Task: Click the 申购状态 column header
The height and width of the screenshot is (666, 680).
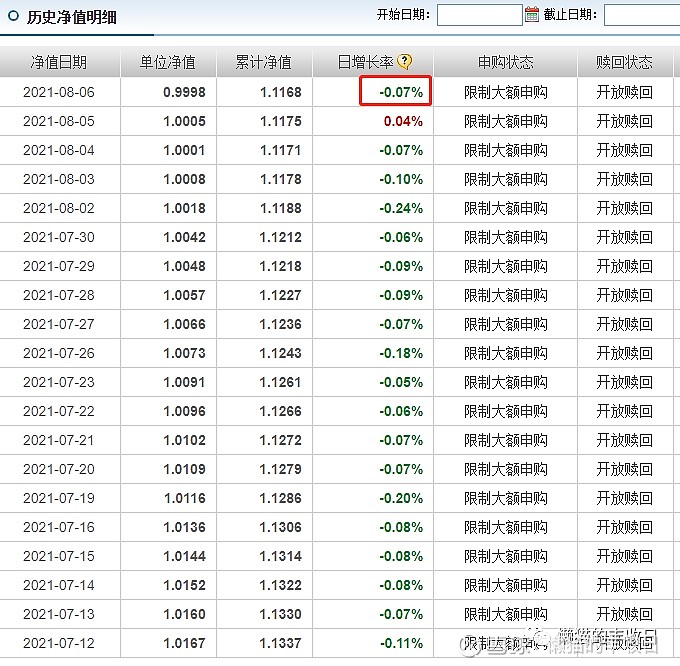Action: tap(505, 62)
